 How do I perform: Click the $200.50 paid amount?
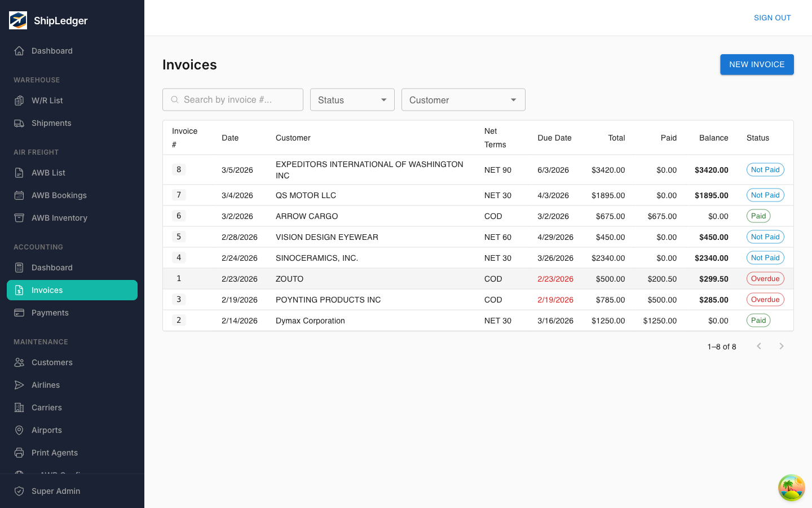pos(662,279)
